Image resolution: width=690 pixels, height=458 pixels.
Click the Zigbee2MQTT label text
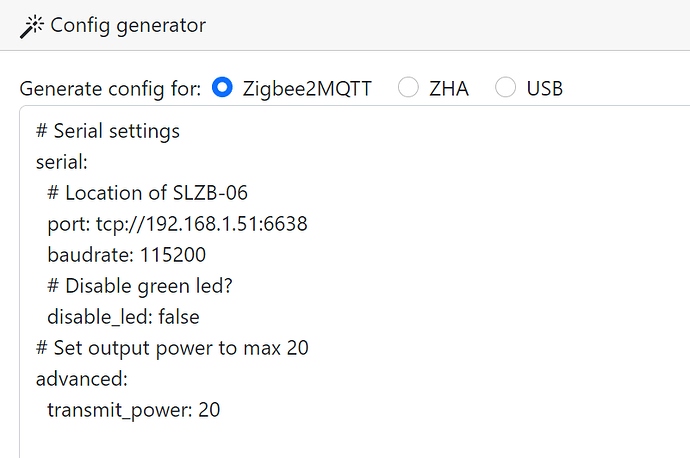click(307, 88)
